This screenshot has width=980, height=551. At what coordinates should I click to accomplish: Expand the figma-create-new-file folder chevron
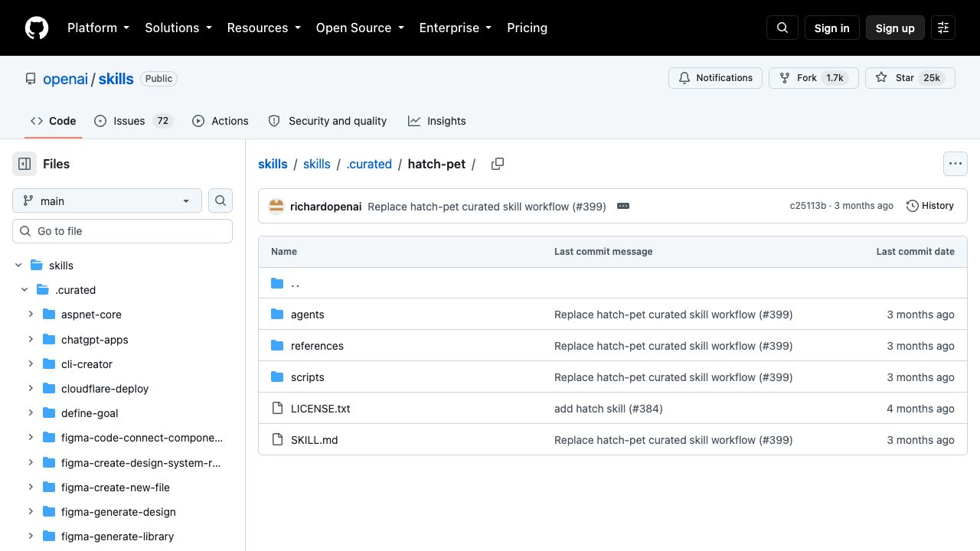pyautogui.click(x=31, y=487)
